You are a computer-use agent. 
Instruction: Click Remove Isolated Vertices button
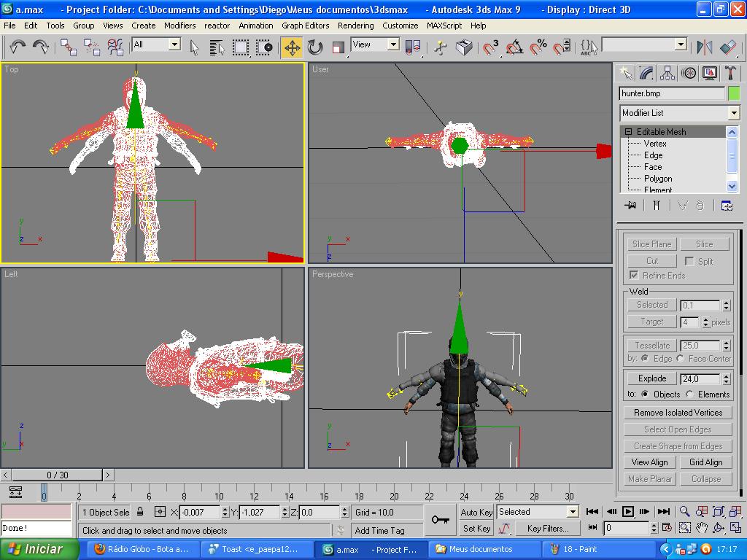[x=678, y=413]
